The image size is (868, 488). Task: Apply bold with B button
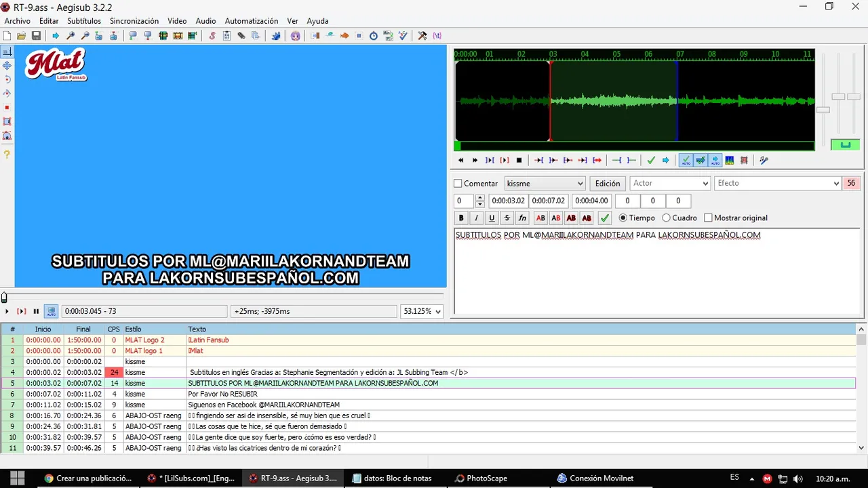pyautogui.click(x=461, y=218)
